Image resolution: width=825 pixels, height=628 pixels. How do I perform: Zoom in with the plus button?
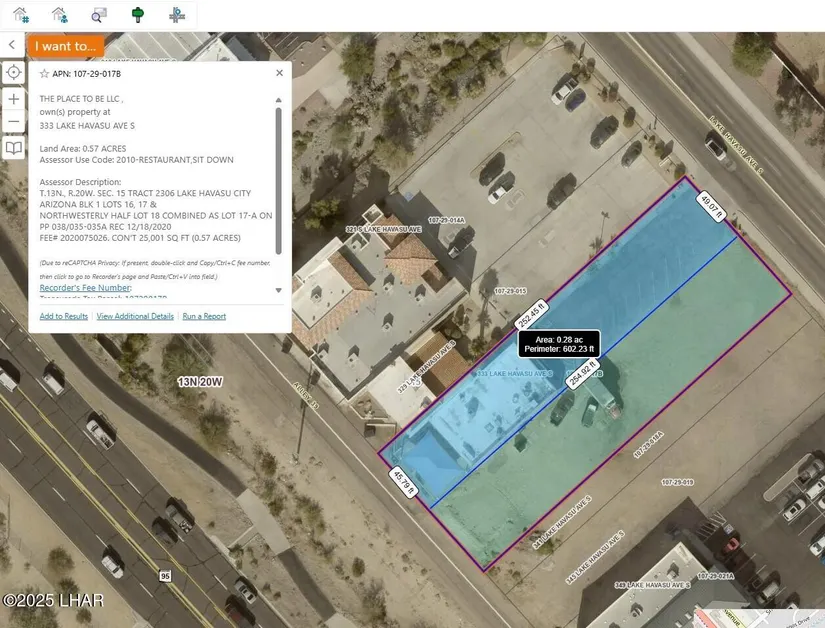[x=13, y=99]
